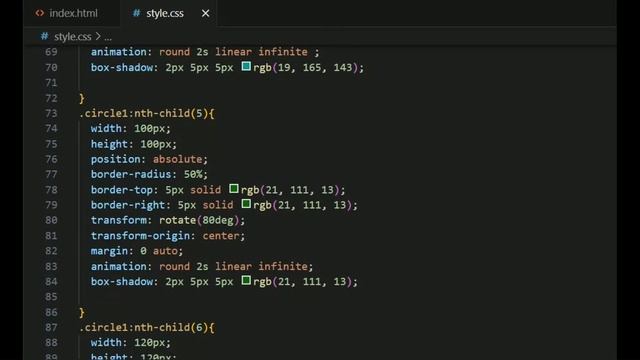The height and width of the screenshot is (360, 640).
Task: Click line number 87 in the gutter
Action: pyautogui.click(x=51, y=327)
